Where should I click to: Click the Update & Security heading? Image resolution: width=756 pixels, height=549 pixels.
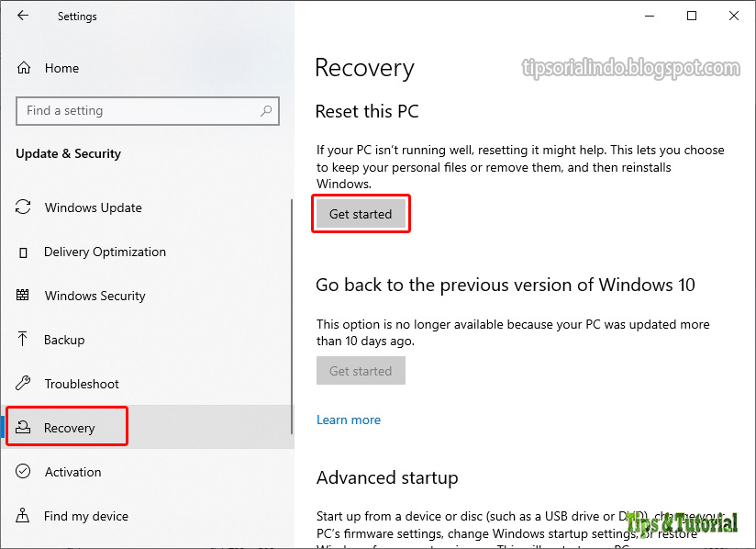pyautogui.click(x=68, y=153)
